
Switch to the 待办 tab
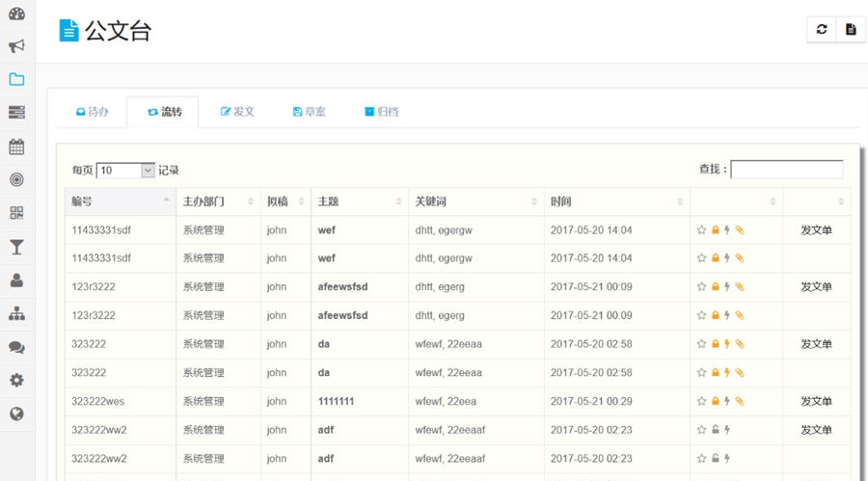pos(93,112)
